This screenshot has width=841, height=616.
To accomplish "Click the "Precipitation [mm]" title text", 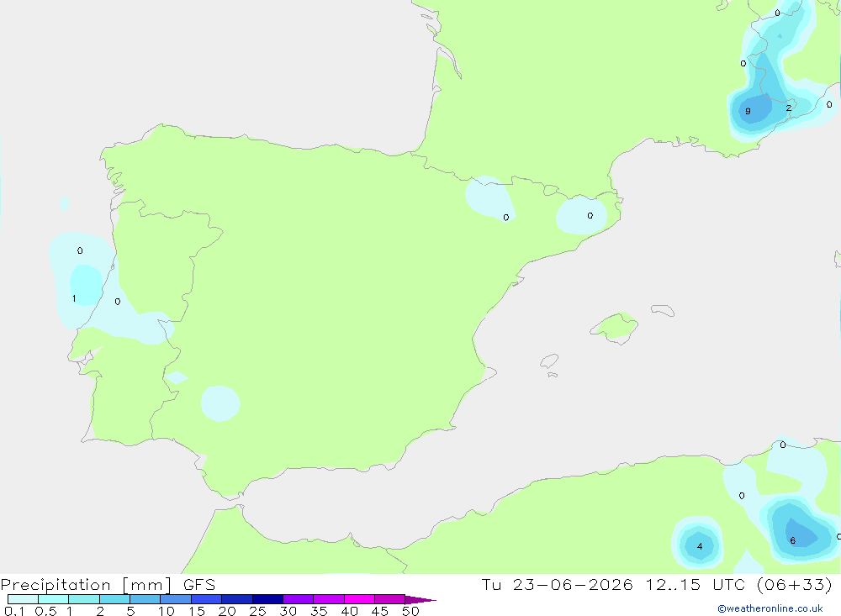I will click(87, 585).
